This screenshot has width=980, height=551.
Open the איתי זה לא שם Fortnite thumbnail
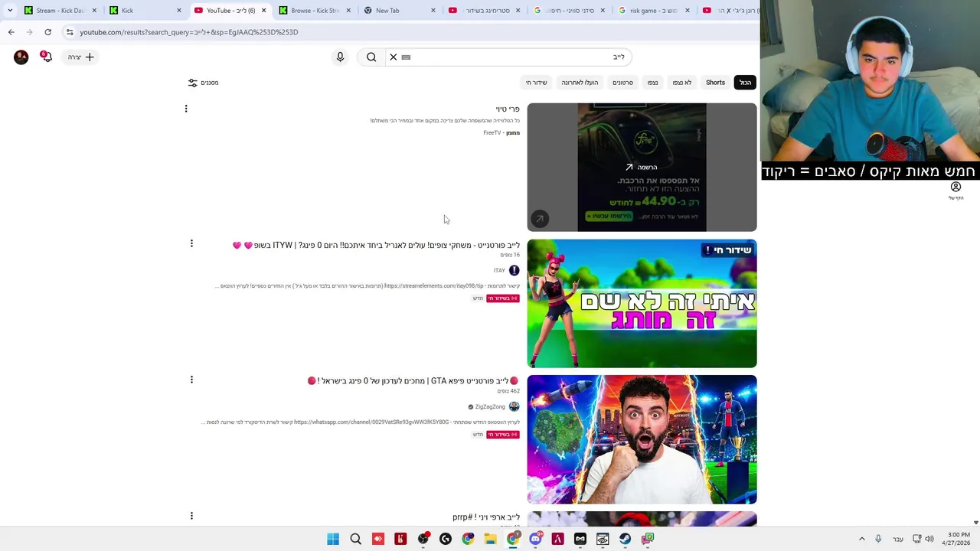(642, 303)
